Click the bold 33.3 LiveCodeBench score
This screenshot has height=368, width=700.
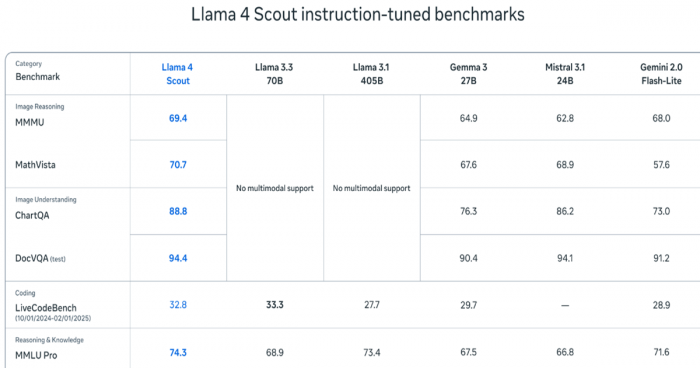[275, 305]
